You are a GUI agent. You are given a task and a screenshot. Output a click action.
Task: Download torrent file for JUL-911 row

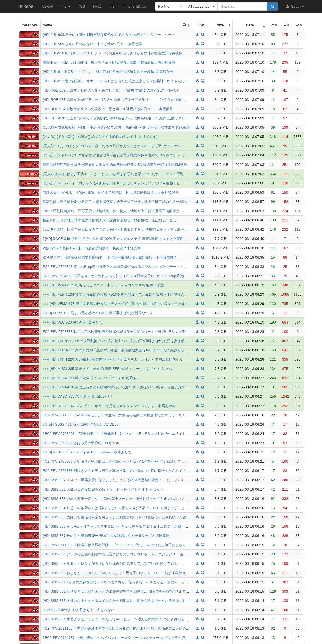tap(197, 72)
